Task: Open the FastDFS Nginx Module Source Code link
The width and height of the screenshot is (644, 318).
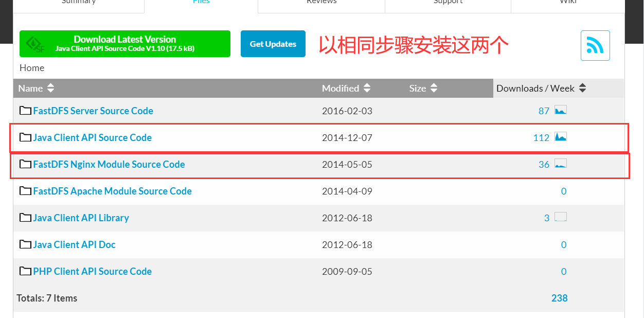Action: (x=109, y=164)
